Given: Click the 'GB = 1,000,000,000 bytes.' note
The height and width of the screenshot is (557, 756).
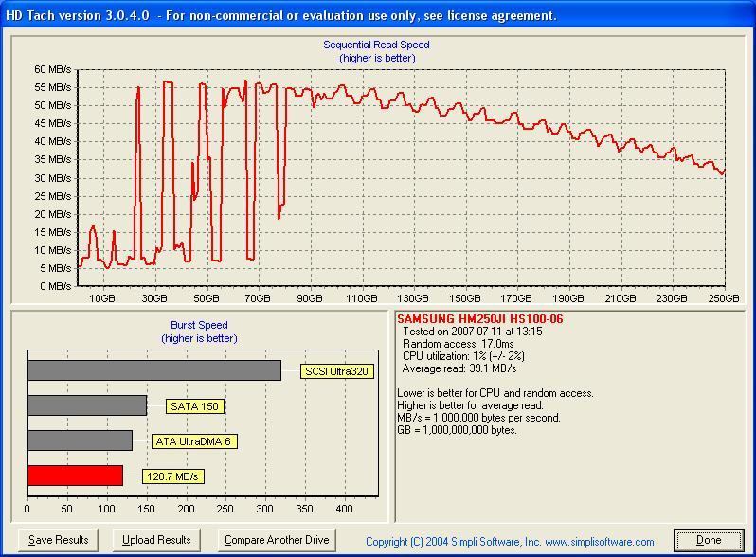Looking at the screenshot, I should 457,430.
